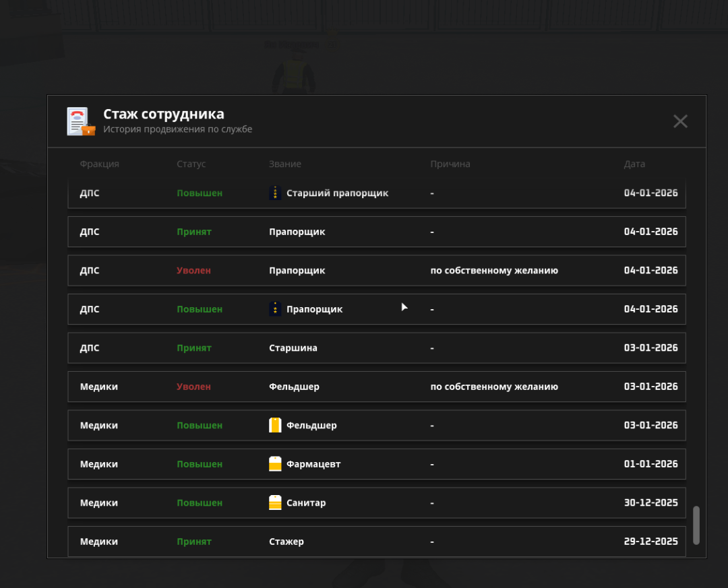The image size is (728, 588).
Task: Click the vertical scrollbar thumb
Action: pos(696,525)
